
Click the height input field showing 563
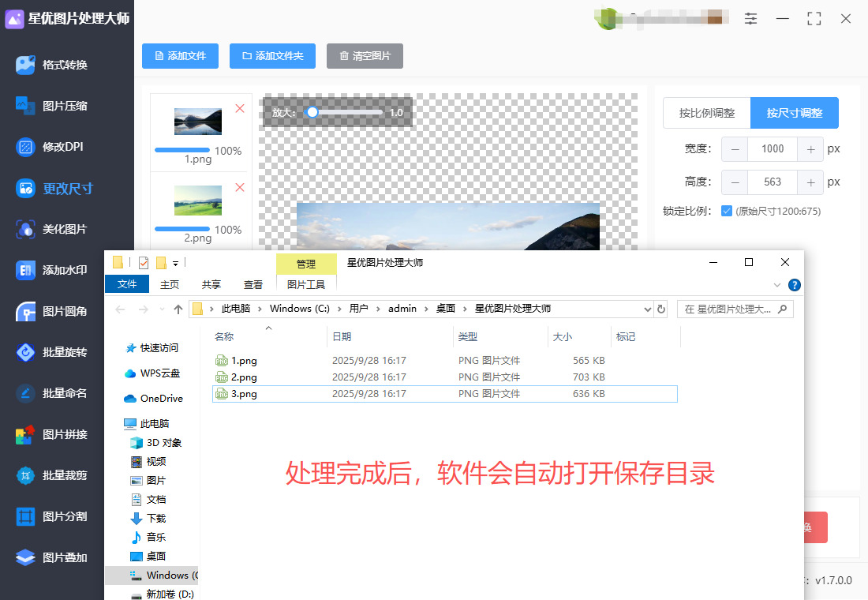(773, 182)
